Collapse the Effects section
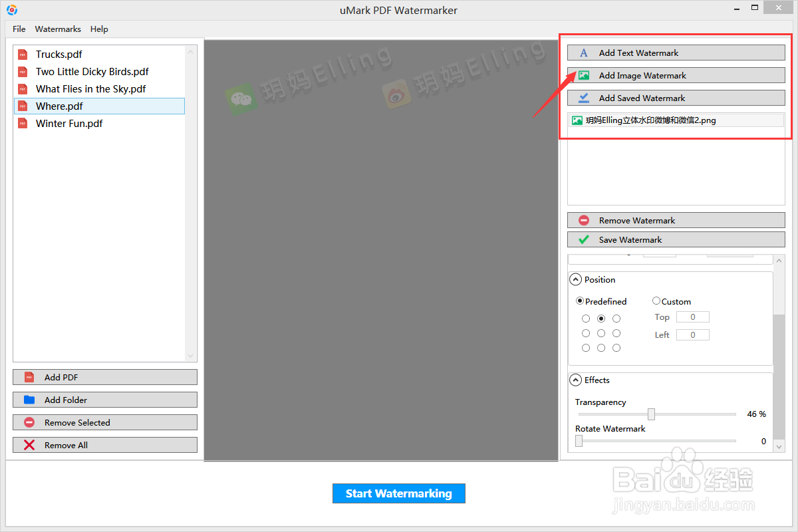798x532 pixels. (576, 380)
